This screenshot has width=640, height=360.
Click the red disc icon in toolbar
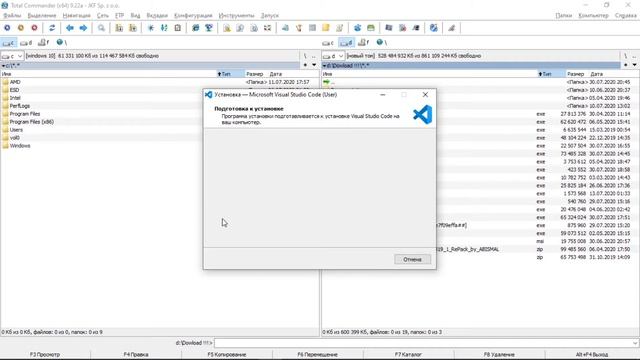34,28
